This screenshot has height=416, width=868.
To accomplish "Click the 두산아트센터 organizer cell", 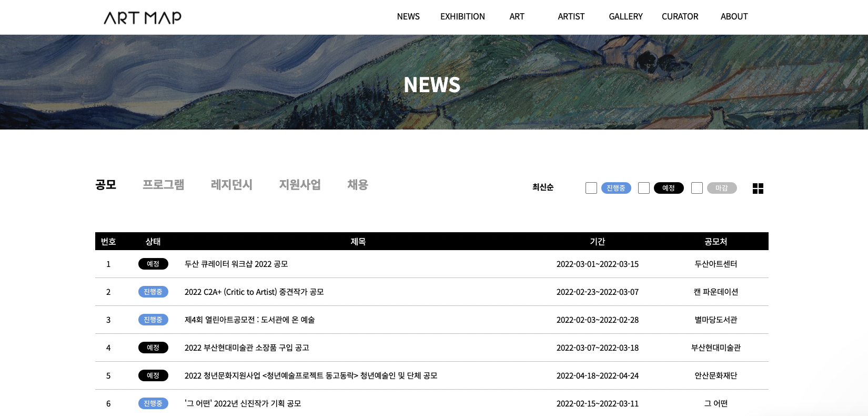I will coord(716,264).
